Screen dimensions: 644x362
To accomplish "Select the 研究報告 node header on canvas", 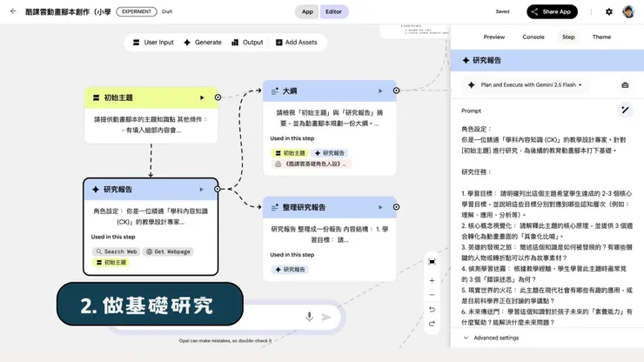I will [x=151, y=190].
